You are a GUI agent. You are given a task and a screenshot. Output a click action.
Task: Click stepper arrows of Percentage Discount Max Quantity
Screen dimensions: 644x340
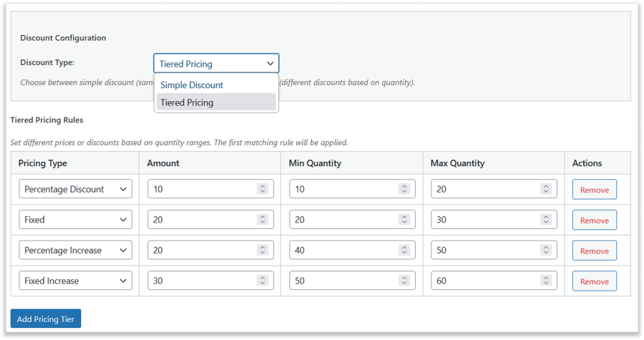click(546, 189)
